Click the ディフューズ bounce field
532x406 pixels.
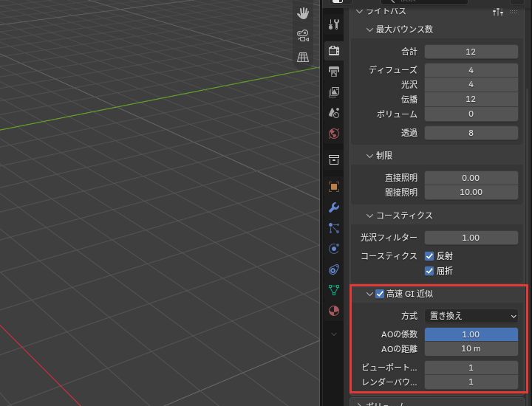[471, 70]
